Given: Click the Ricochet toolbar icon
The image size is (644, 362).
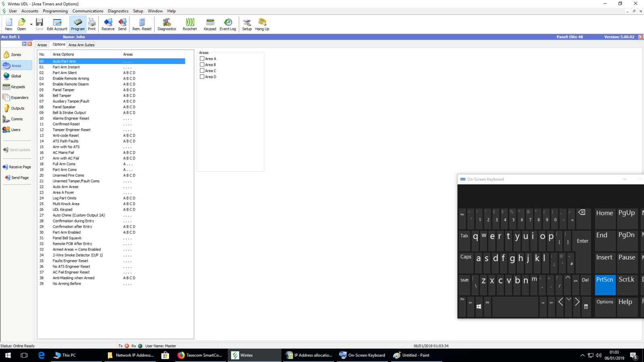Looking at the screenshot, I should pyautogui.click(x=190, y=24).
